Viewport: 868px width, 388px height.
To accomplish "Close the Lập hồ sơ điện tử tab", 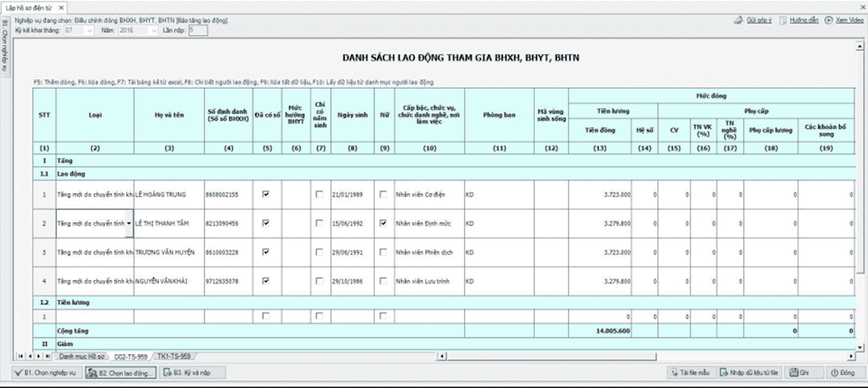I will 61,7.
